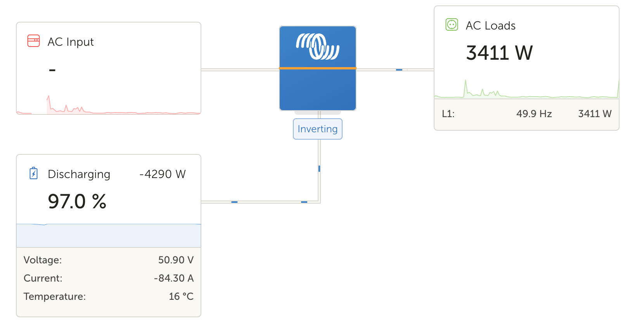Click the green AC Loads history graph
The width and height of the screenshot is (644, 332).
click(x=526, y=92)
